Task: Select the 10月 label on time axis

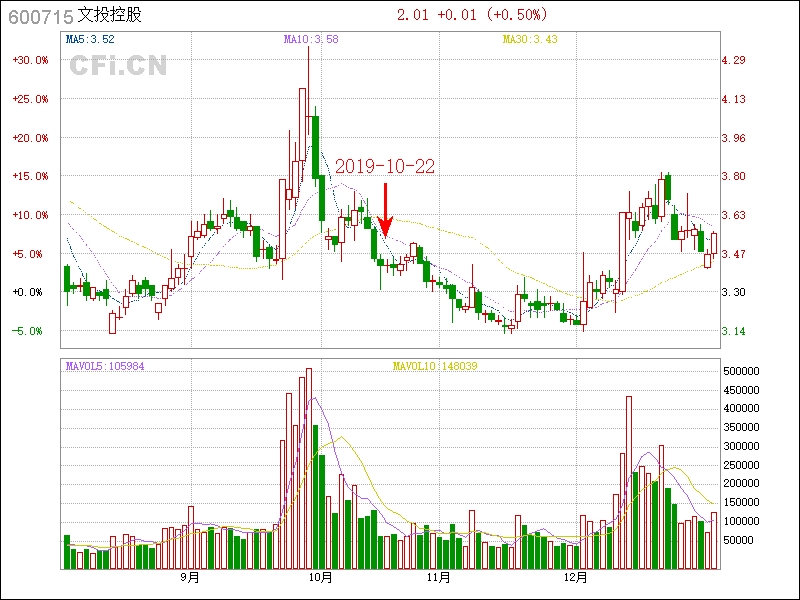Action: (x=320, y=578)
